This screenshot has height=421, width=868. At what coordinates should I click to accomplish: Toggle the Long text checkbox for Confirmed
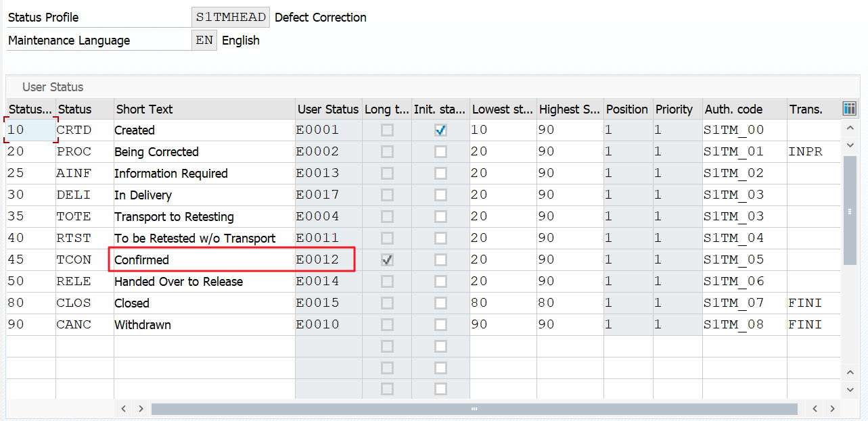[x=387, y=260]
